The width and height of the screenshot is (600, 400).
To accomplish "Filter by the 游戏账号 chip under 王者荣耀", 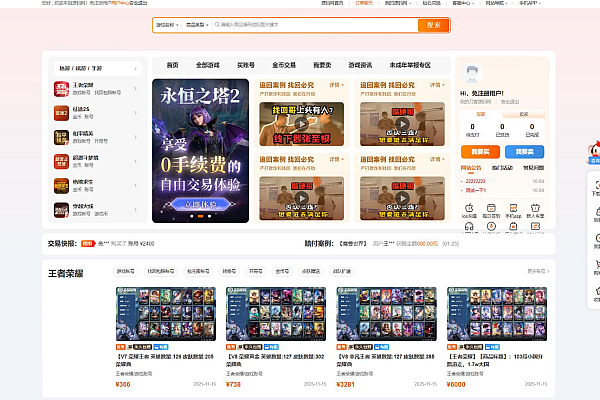I will point(126,271).
